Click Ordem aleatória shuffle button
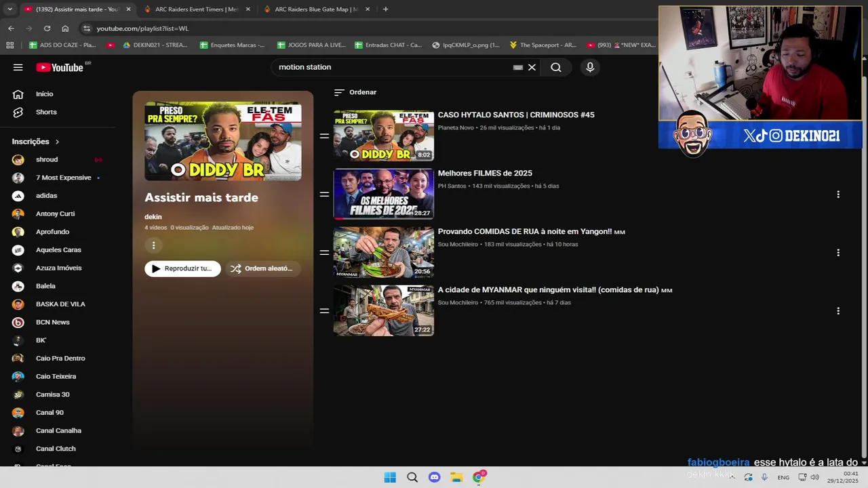868x488 pixels. tap(262, 268)
